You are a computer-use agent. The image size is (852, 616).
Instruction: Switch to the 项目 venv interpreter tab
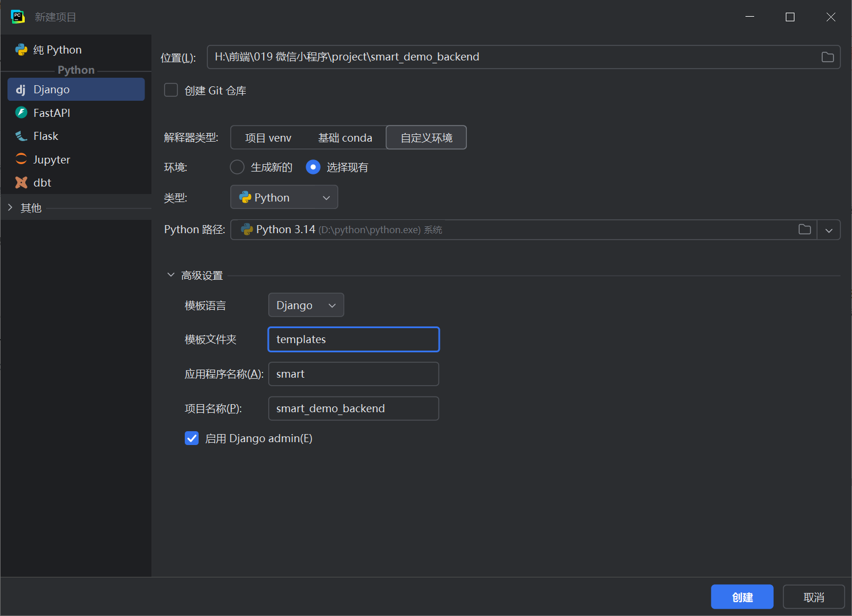pyautogui.click(x=268, y=138)
